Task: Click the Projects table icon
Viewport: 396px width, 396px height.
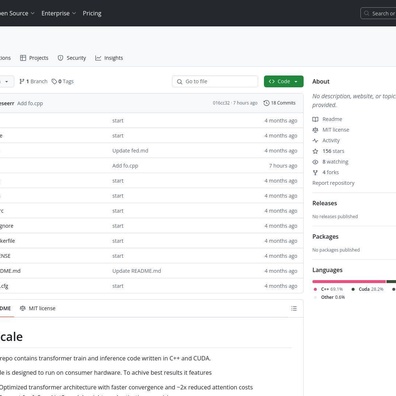Action: [x=23, y=58]
